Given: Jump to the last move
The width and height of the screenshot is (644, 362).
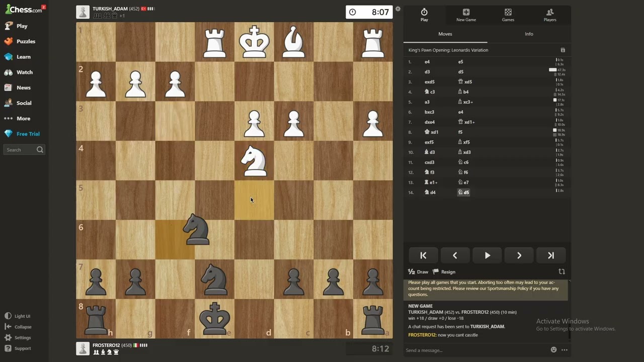Looking at the screenshot, I should click(x=551, y=255).
